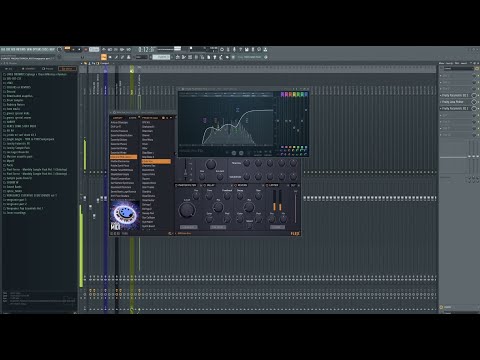Arm recording with the transport record button
The height and width of the screenshot is (360, 480).
point(86,49)
